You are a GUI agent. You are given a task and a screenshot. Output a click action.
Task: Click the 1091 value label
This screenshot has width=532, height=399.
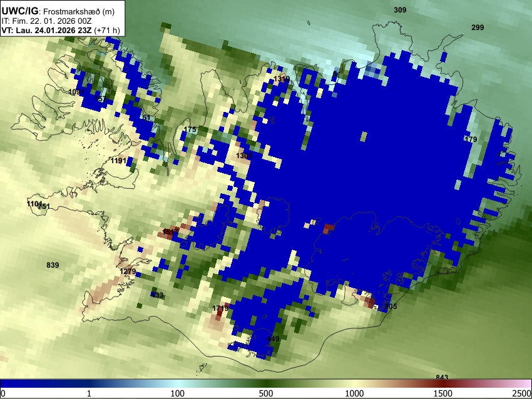(x=77, y=92)
